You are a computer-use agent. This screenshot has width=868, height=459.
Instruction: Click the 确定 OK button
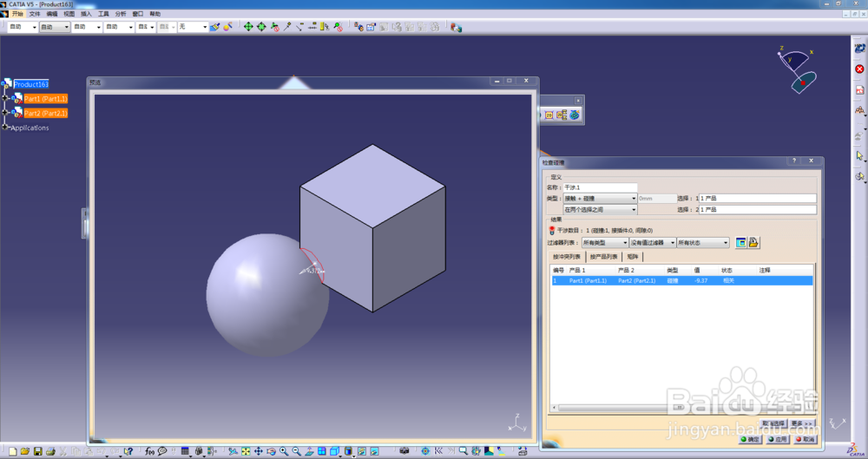point(750,439)
